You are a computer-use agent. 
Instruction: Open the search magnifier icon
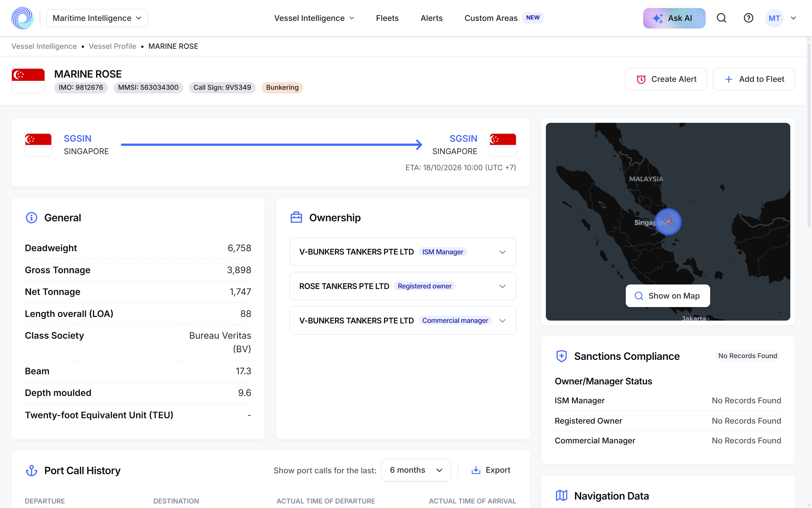pyautogui.click(x=721, y=18)
